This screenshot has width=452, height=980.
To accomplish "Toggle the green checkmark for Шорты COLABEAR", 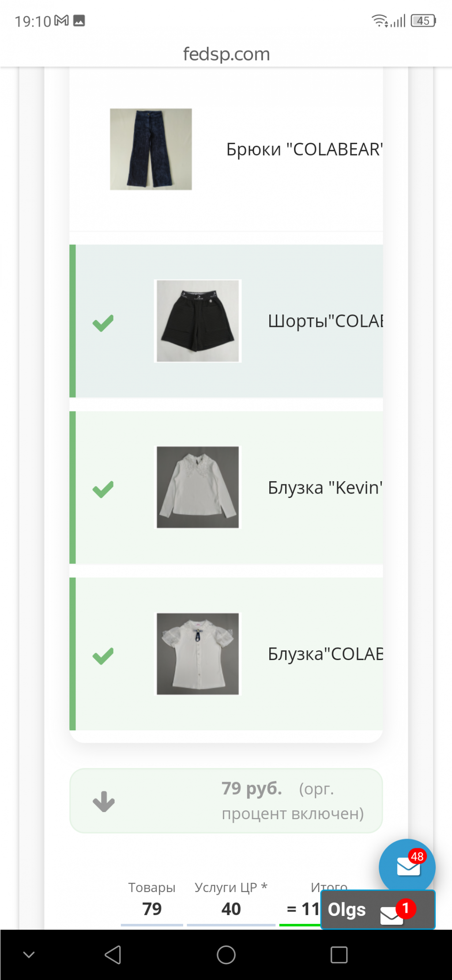I will click(x=103, y=323).
